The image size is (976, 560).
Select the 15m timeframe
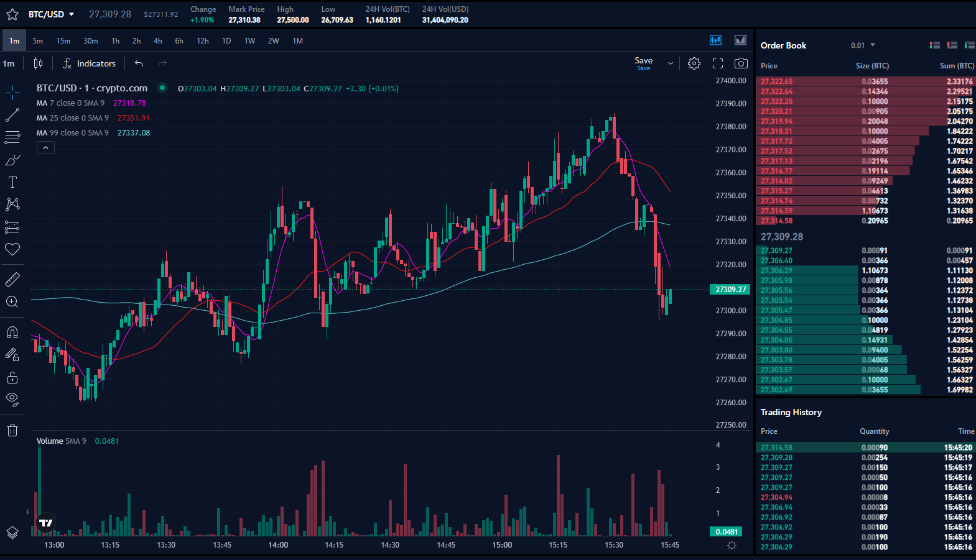click(63, 41)
